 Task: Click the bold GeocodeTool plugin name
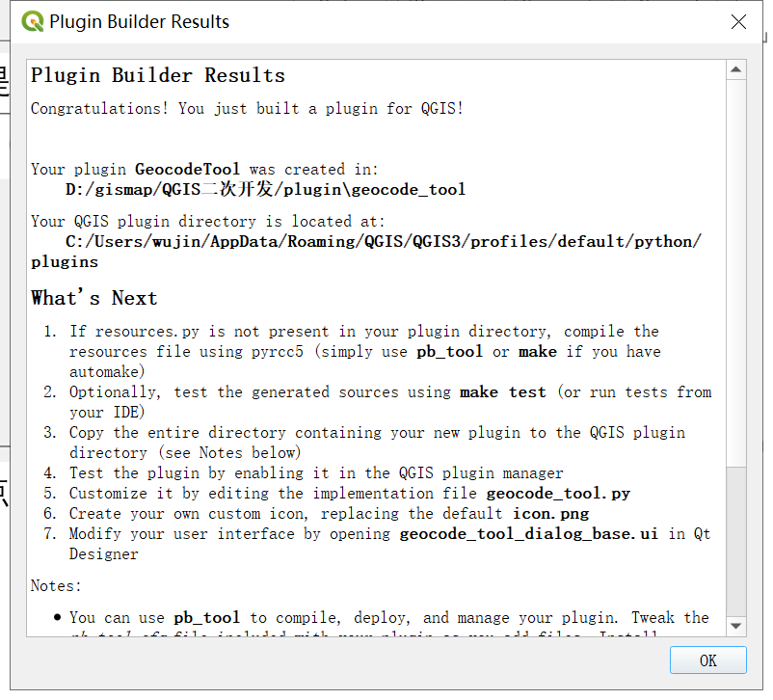tap(187, 169)
